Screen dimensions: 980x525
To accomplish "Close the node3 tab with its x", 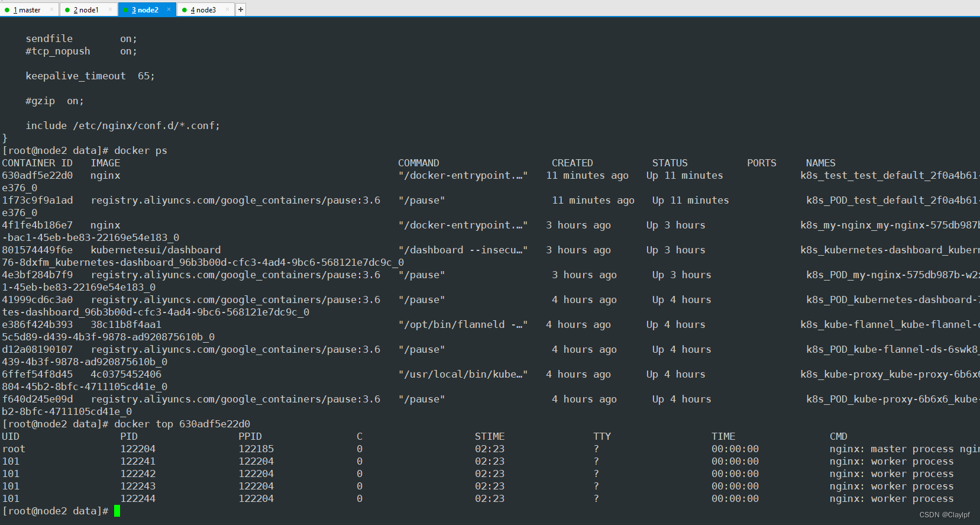I will (227, 9).
